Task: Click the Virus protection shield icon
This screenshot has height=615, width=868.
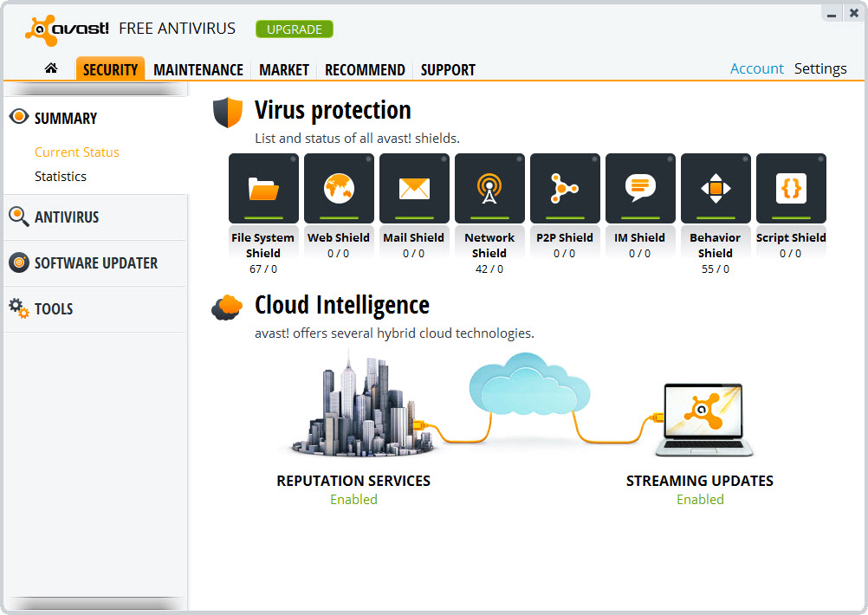Action: [x=228, y=113]
